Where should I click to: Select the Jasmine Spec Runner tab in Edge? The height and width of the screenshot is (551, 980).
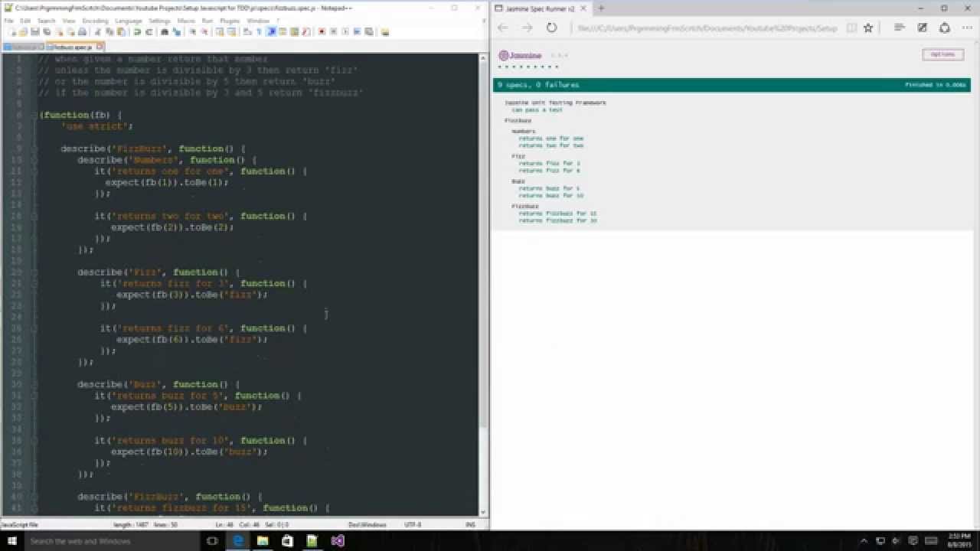tap(541, 8)
